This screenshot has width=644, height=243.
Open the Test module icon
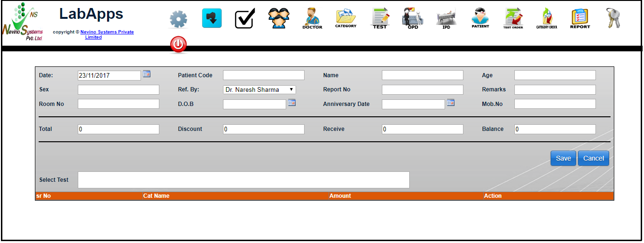pos(380,19)
